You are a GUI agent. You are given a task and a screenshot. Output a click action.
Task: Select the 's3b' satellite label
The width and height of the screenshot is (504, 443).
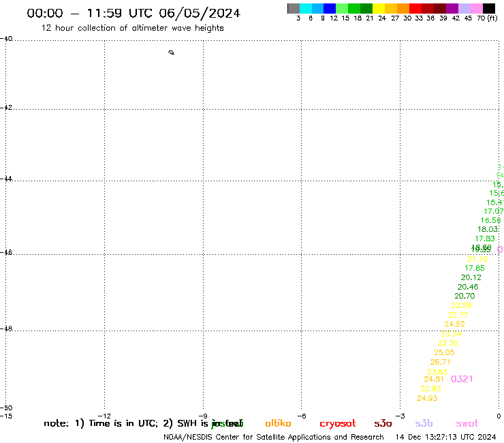click(424, 423)
